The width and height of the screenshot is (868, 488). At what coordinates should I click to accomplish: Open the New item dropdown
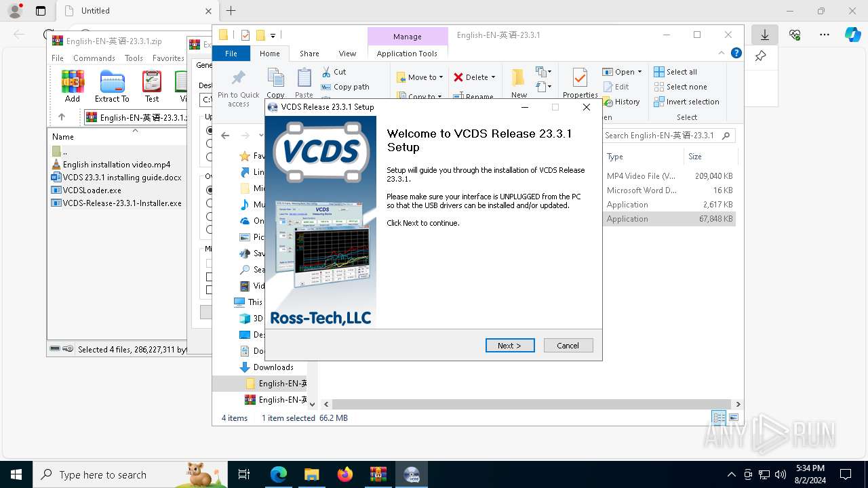[x=542, y=72]
